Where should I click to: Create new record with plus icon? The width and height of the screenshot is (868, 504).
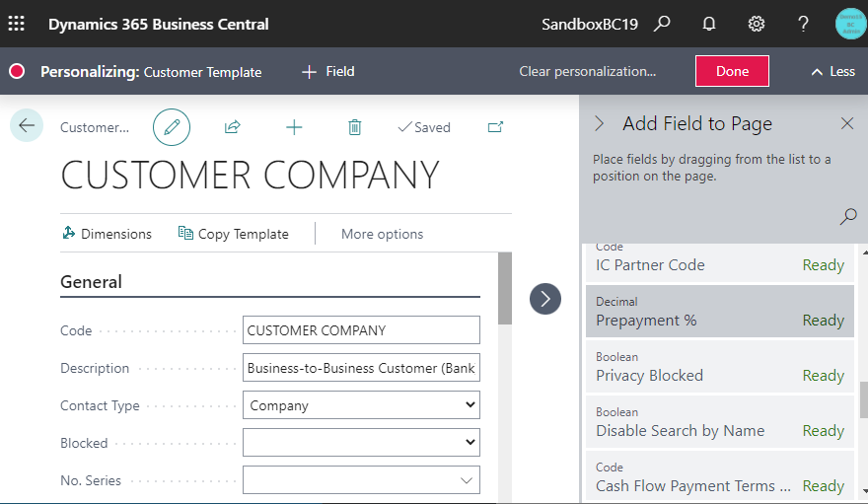tap(294, 127)
